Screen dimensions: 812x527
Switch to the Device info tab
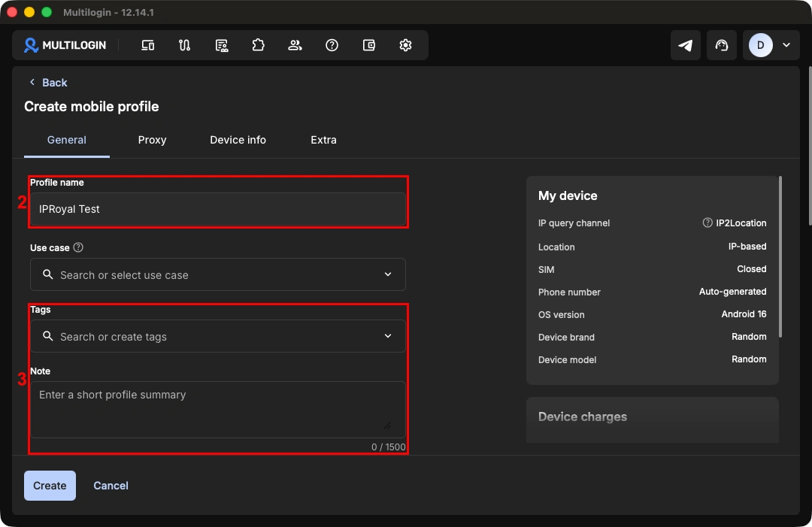(238, 141)
